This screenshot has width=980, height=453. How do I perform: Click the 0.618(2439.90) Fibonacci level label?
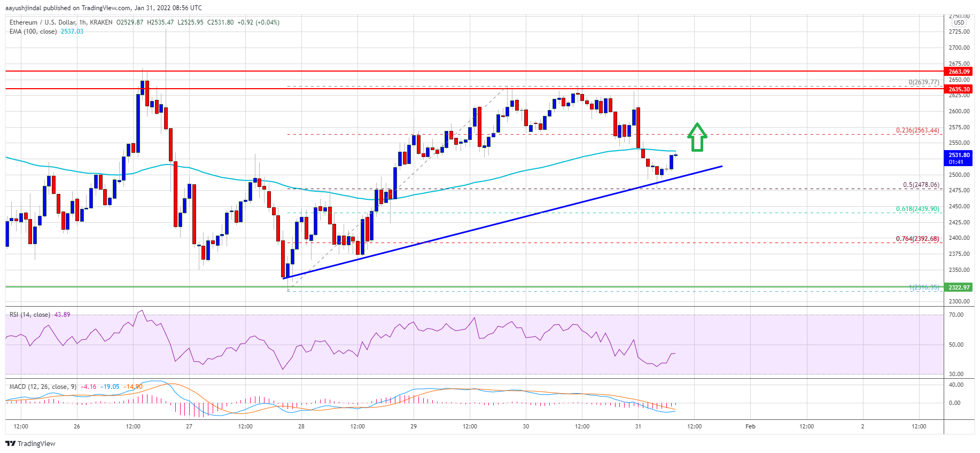click(917, 209)
